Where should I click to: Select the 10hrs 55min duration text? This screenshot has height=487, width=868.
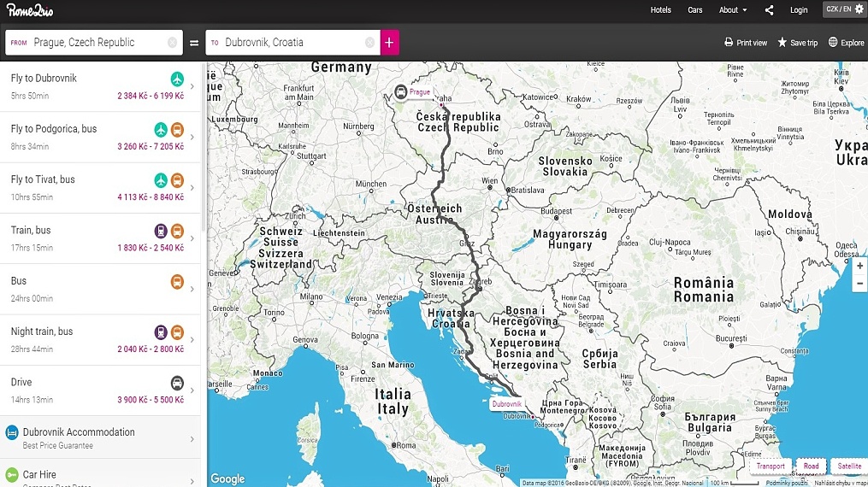click(32, 197)
